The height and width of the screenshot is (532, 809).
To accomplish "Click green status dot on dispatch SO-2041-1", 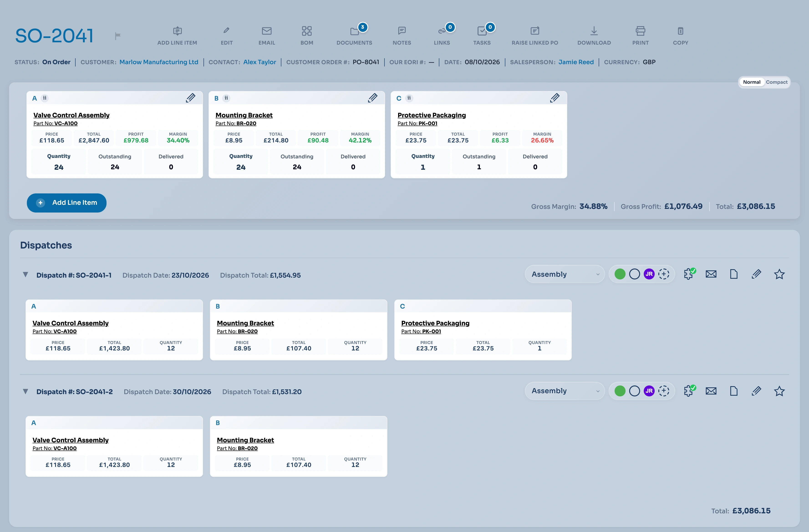I will 620,274.
